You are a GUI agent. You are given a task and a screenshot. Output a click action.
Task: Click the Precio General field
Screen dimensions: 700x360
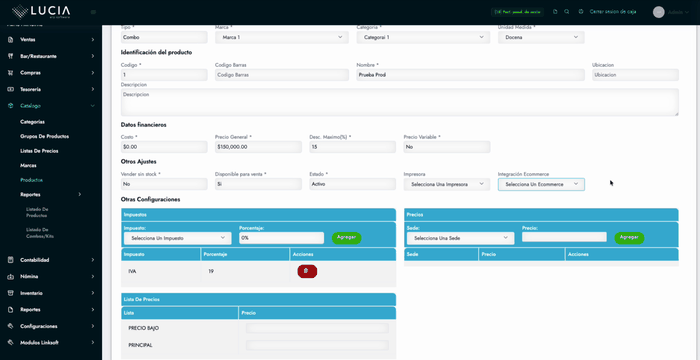click(258, 147)
